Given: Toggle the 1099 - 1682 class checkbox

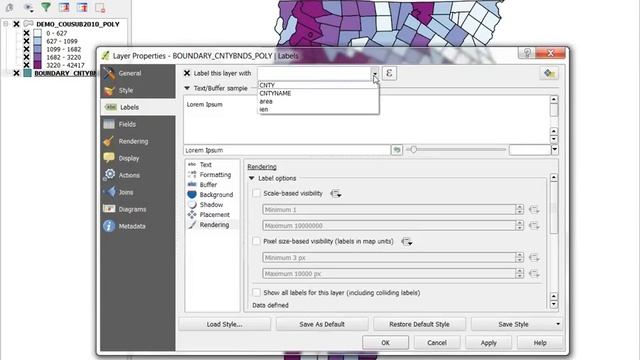Looking at the screenshot, I should pyautogui.click(x=27, y=49).
